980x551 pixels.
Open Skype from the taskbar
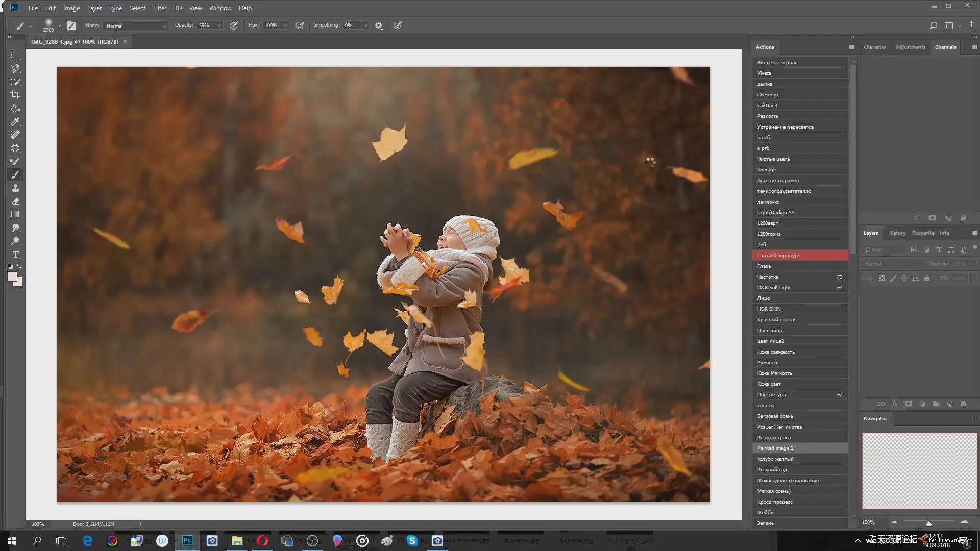coord(412,541)
